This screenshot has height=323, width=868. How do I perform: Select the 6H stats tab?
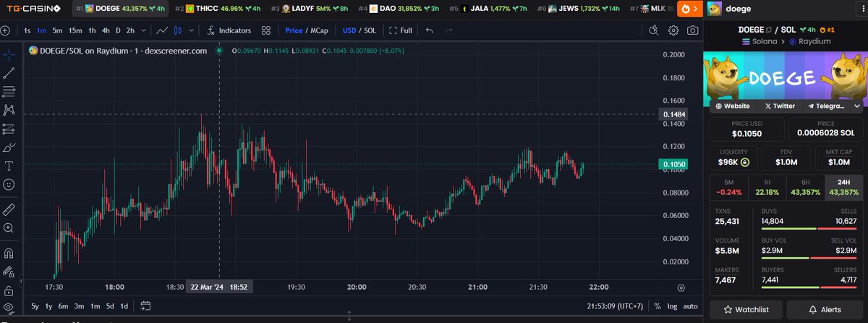(x=805, y=187)
